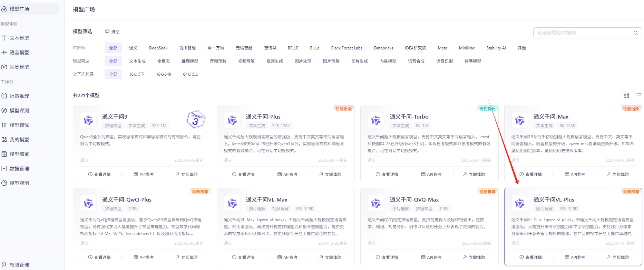Click the 共221个模型 count text
Viewport: 644px width, 270px height.
pos(86,95)
